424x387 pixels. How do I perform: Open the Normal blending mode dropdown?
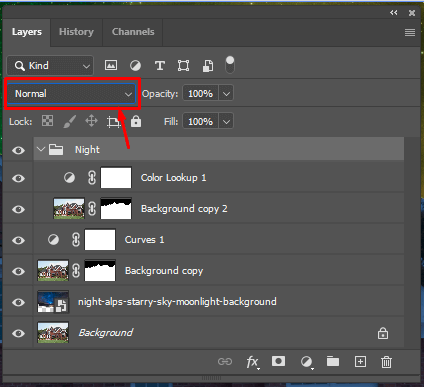pos(71,94)
